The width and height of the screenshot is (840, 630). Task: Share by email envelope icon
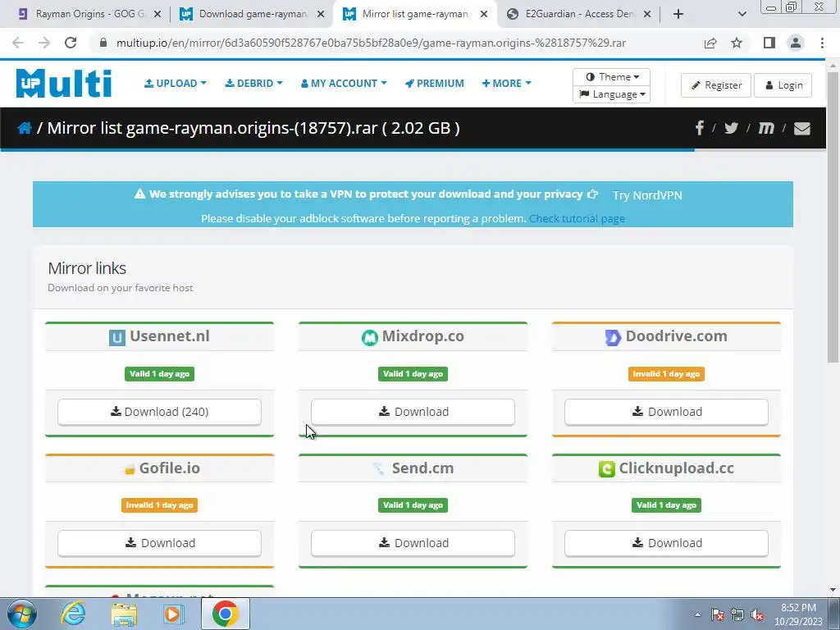801,129
